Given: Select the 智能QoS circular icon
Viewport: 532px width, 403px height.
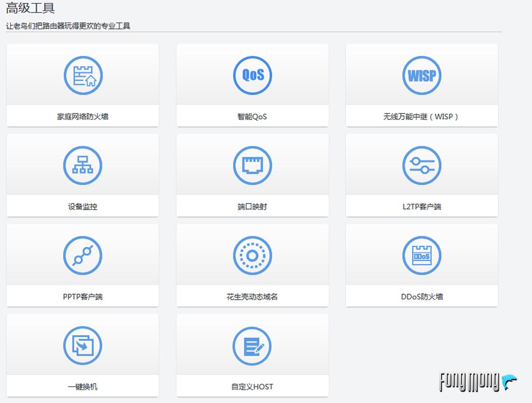Looking at the screenshot, I should tap(252, 75).
